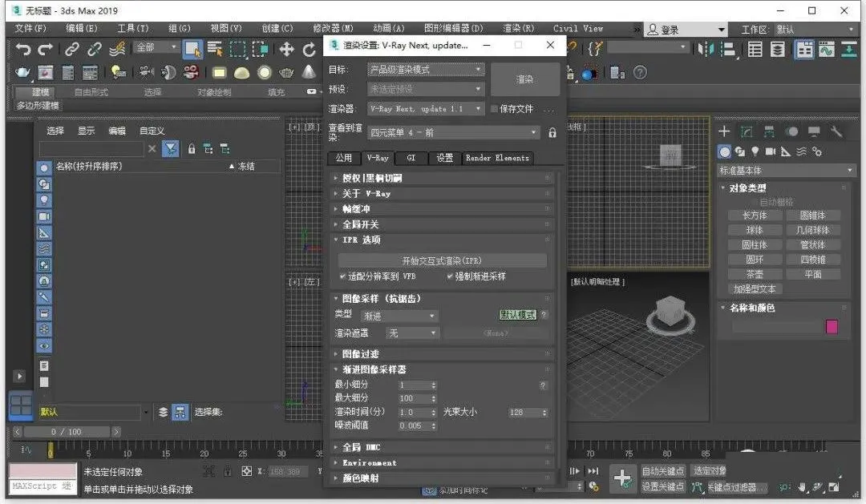Create a 球体 sphere primitive
Image resolution: width=866 pixels, height=504 pixels.
tap(755, 230)
